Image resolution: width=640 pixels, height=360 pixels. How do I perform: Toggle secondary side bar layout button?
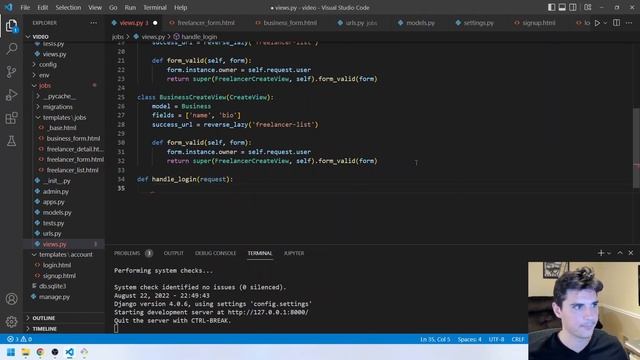(573, 7)
